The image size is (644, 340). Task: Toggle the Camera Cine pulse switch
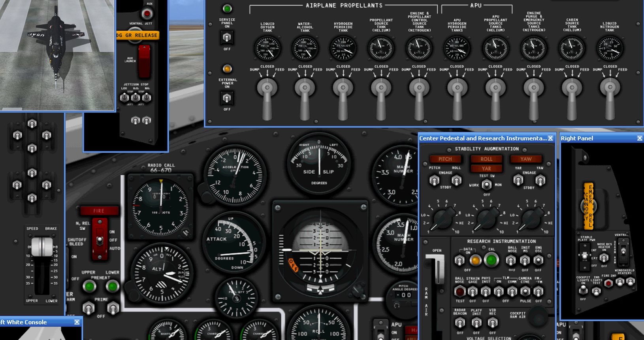[x=525, y=292]
